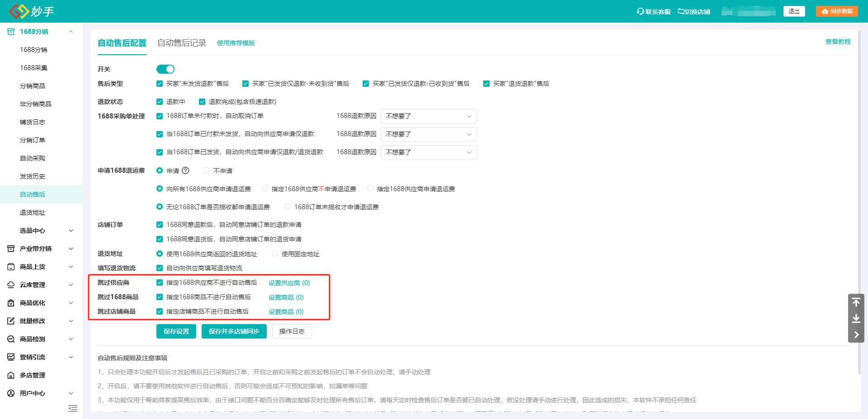Uncheck 1688订单未付款时自动取消订单 checkbox
The width and height of the screenshot is (868, 419).
tap(160, 116)
